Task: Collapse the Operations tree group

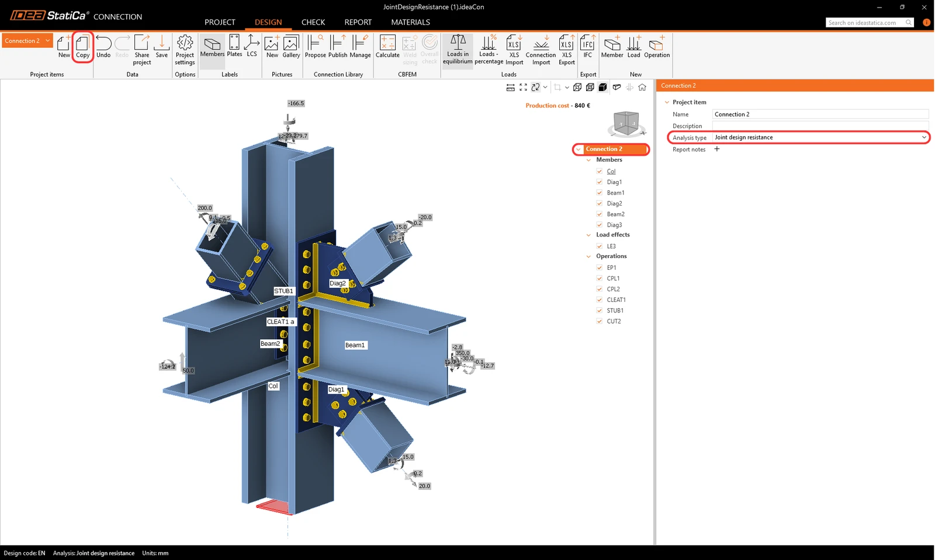Action: tap(588, 256)
